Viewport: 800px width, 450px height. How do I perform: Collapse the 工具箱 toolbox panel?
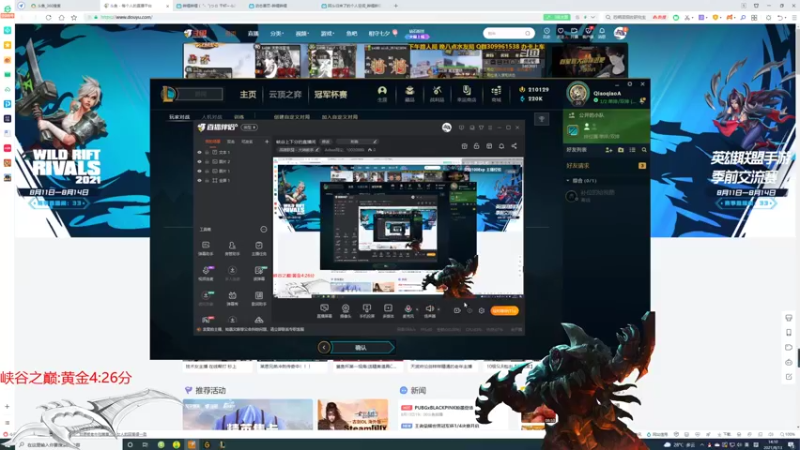coord(263,230)
